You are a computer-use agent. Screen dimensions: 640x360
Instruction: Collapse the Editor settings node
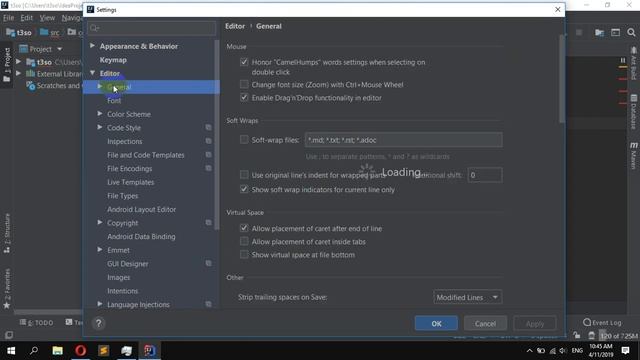click(92, 73)
